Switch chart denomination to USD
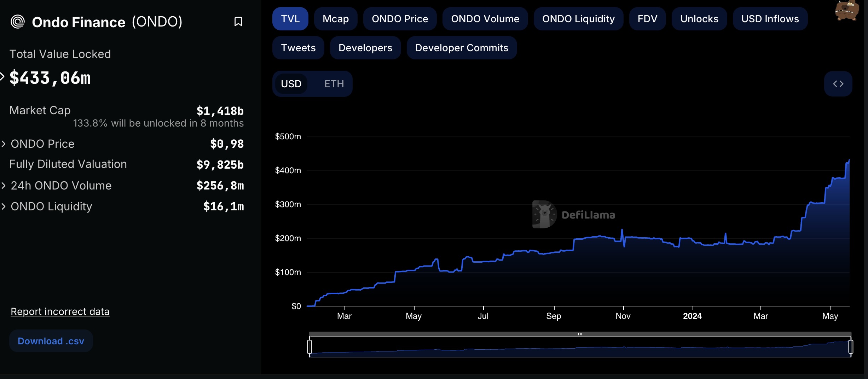This screenshot has width=868, height=379. click(x=291, y=84)
